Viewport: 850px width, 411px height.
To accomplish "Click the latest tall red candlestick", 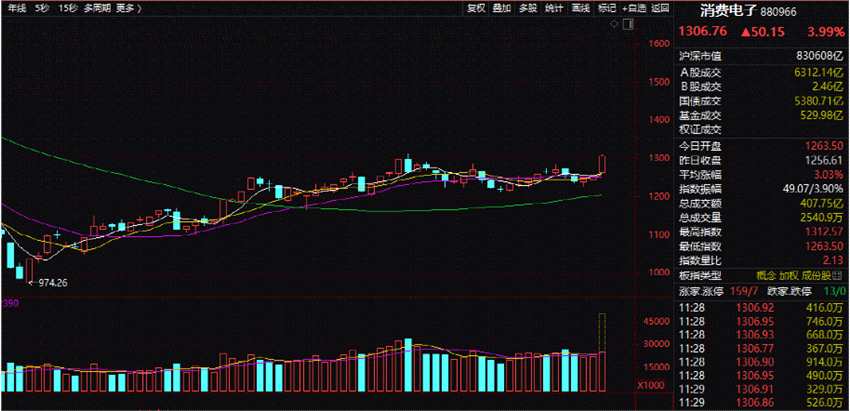I will click(602, 164).
